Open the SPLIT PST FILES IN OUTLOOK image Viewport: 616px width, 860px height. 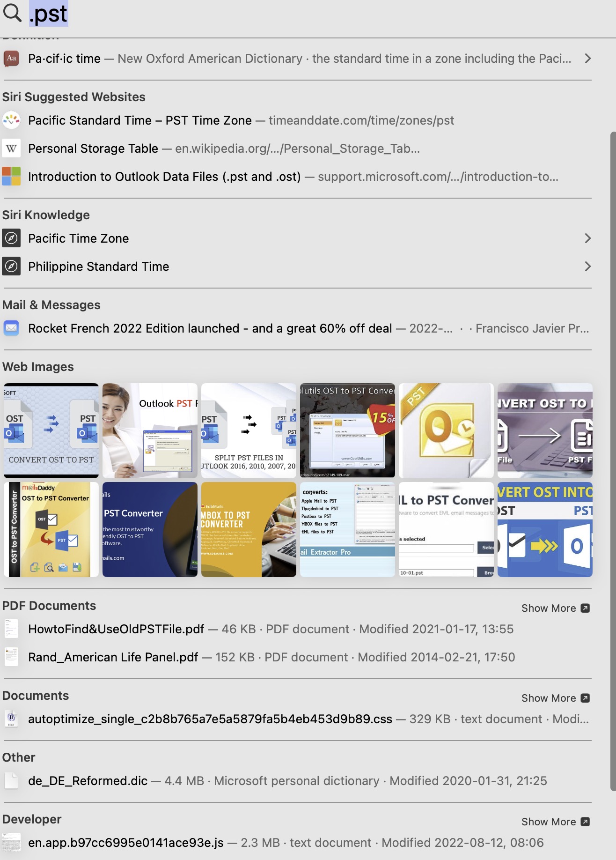[249, 430]
